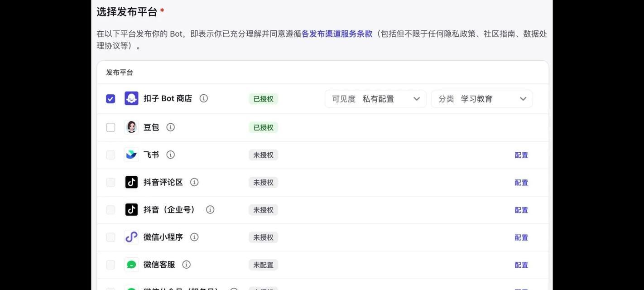Image resolution: width=644 pixels, height=290 pixels.
Task: Click the 微信客服 green logo icon
Action: point(131,265)
